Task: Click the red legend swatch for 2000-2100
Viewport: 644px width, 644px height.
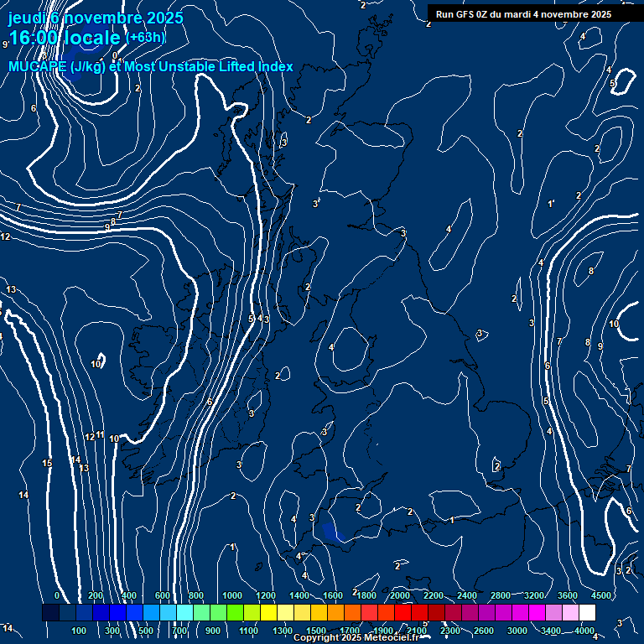Action: point(402,612)
